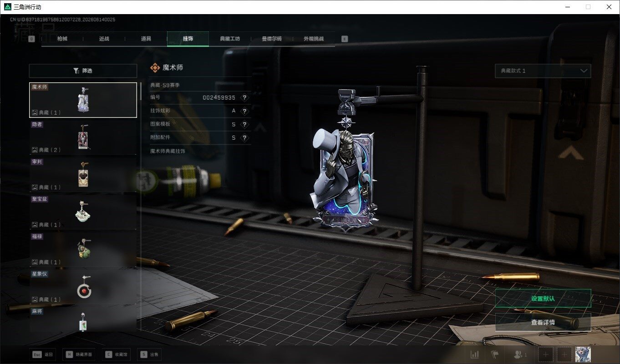Open the squad members icon
This screenshot has width=620, height=364.
click(520, 354)
